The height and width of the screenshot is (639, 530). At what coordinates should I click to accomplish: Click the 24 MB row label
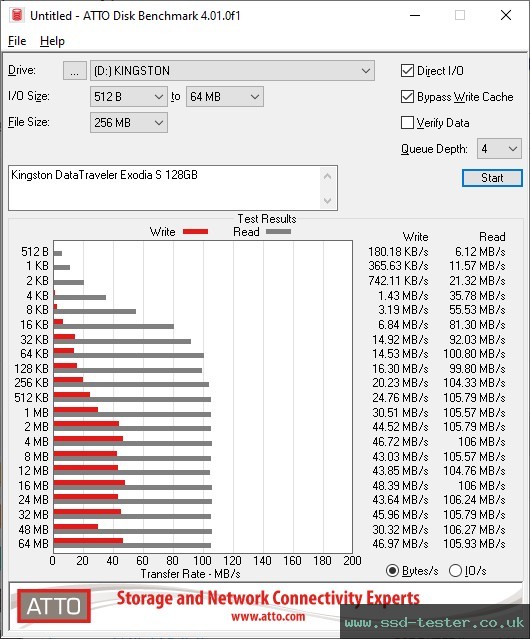point(33,500)
